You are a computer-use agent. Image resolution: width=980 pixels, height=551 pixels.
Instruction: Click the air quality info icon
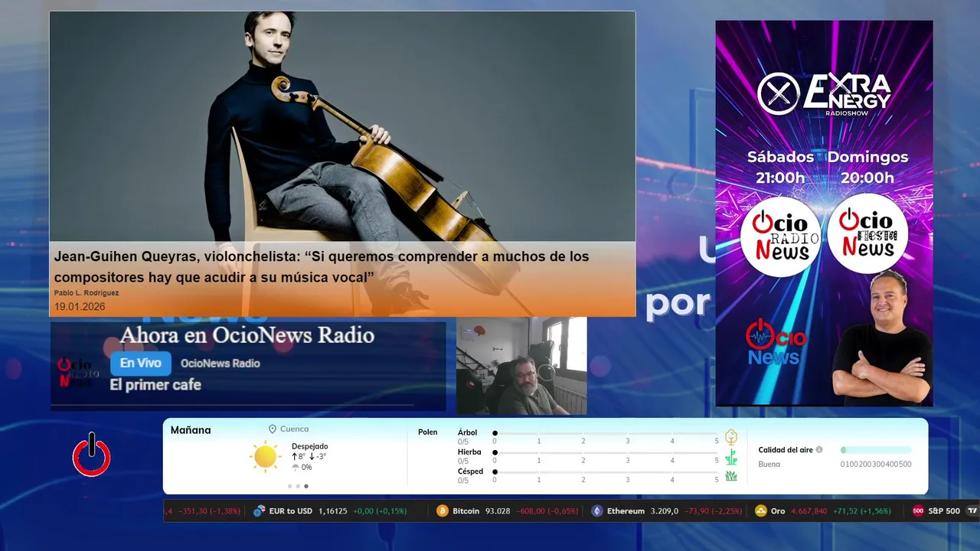tap(819, 450)
